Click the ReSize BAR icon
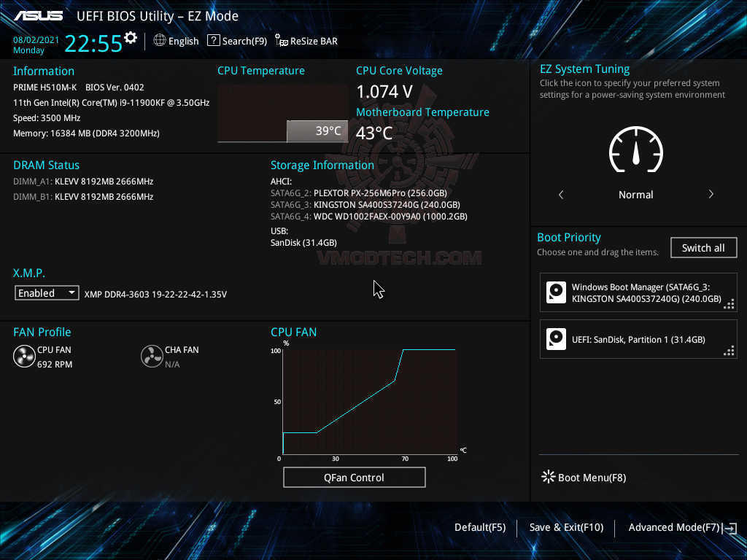The height and width of the screenshot is (560, 747). tap(282, 41)
